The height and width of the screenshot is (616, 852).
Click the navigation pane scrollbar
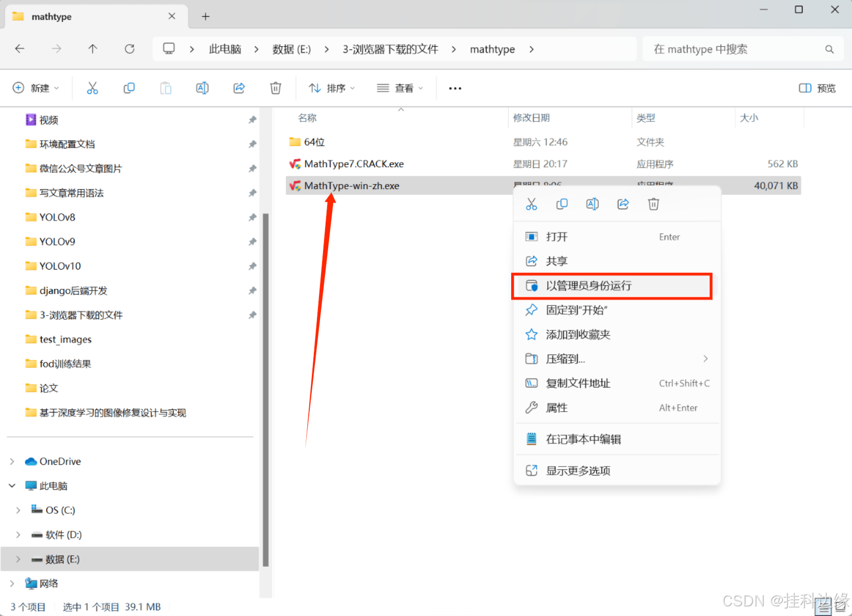[x=266, y=389]
